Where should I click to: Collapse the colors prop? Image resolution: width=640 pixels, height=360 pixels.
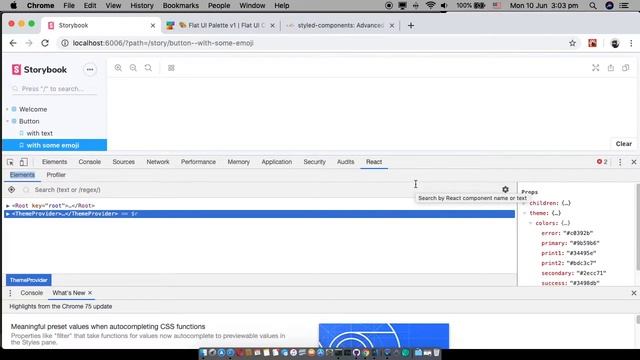[531, 223]
